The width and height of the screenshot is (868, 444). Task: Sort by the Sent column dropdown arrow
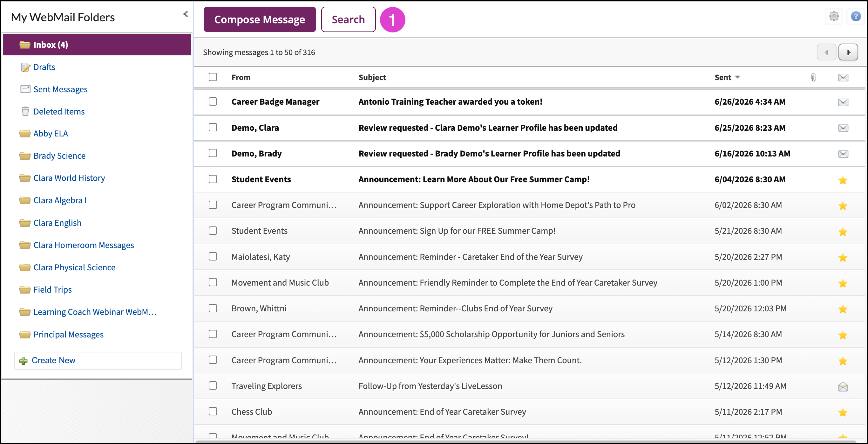click(x=737, y=77)
